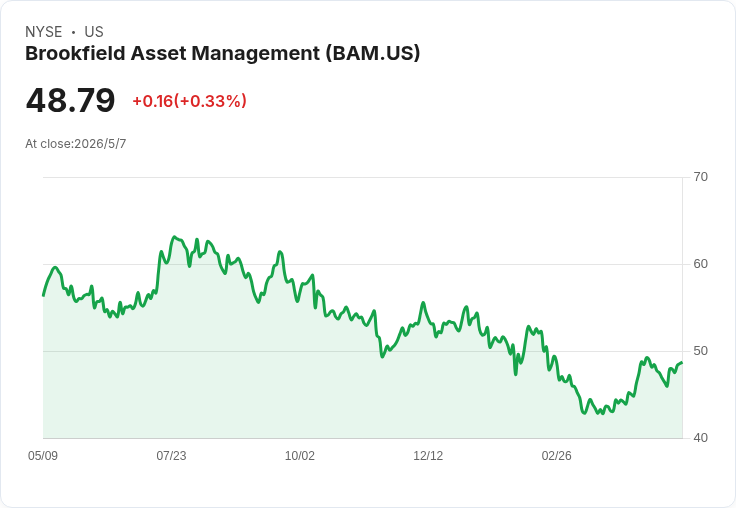Viewport: 736px width, 508px height.
Task: Click the NYSE exchange label
Action: (44, 32)
